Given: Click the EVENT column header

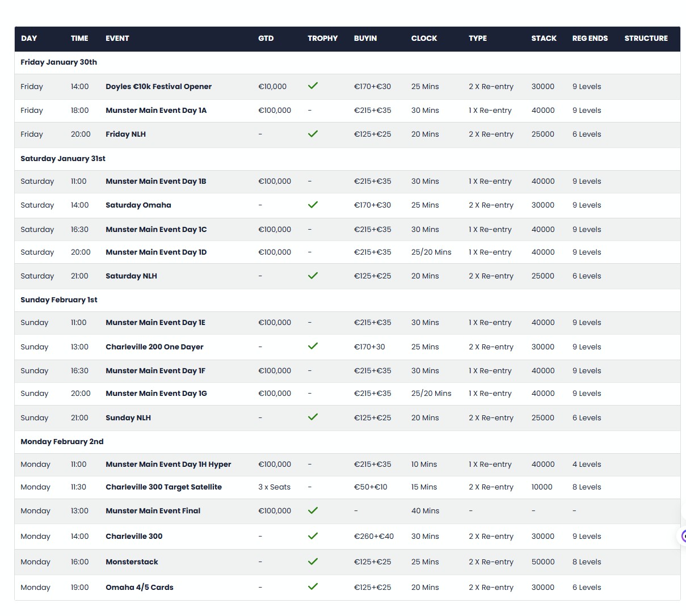Looking at the screenshot, I should 117,39.
